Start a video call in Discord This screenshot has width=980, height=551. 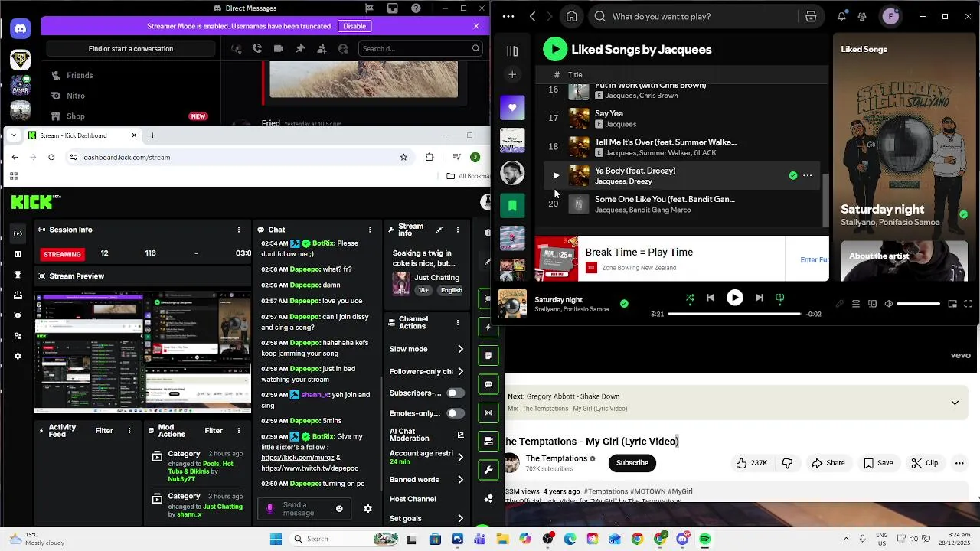click(279, 49)
